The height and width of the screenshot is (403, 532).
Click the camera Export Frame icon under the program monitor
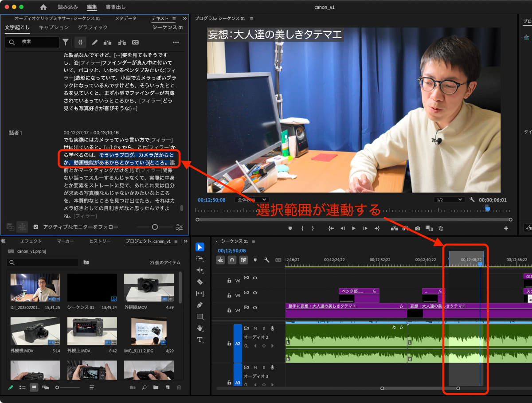pos(418,228)
